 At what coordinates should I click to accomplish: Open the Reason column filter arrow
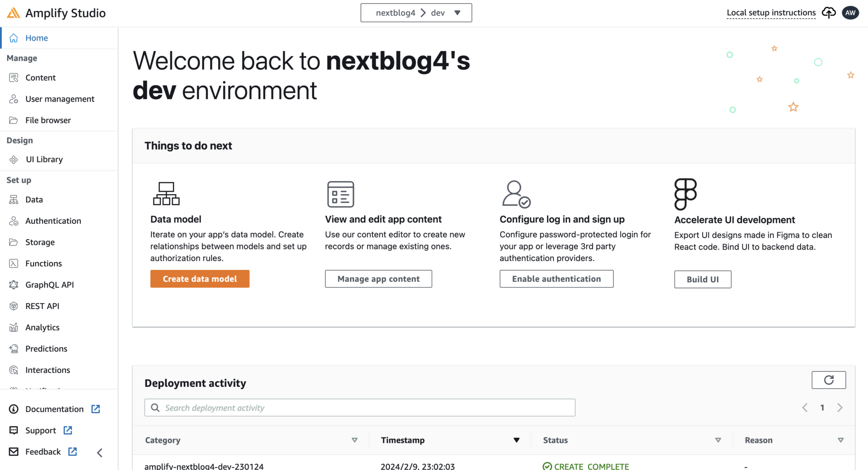tap(840, 440)
